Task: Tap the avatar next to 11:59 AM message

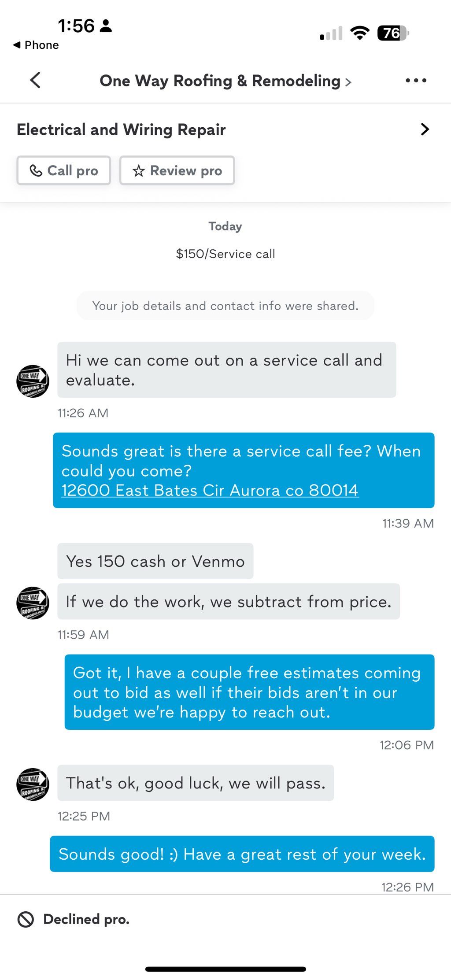Action: point(33,603)
